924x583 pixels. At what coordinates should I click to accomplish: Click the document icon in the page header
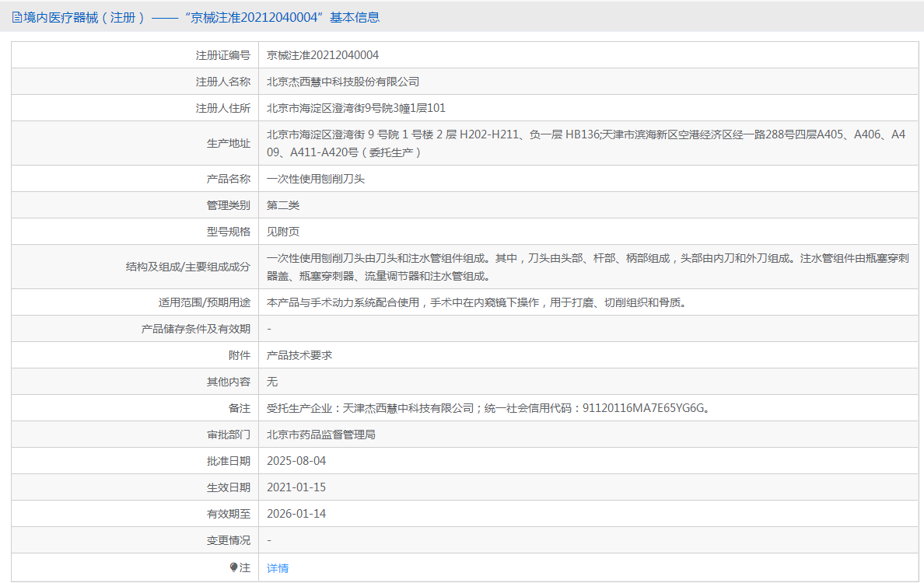pyautogui.click(x=16, y=17)
